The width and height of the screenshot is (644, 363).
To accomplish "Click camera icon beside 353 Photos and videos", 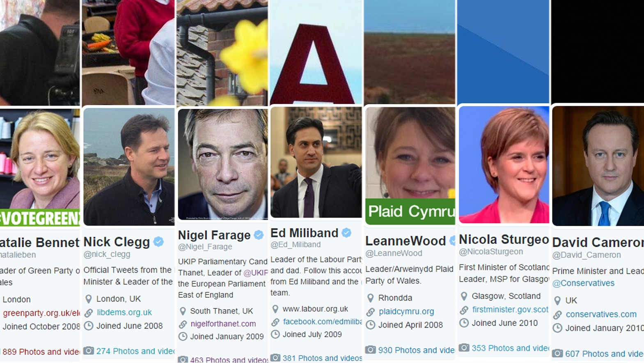I will pyautogui.click(x=464, y=348).
